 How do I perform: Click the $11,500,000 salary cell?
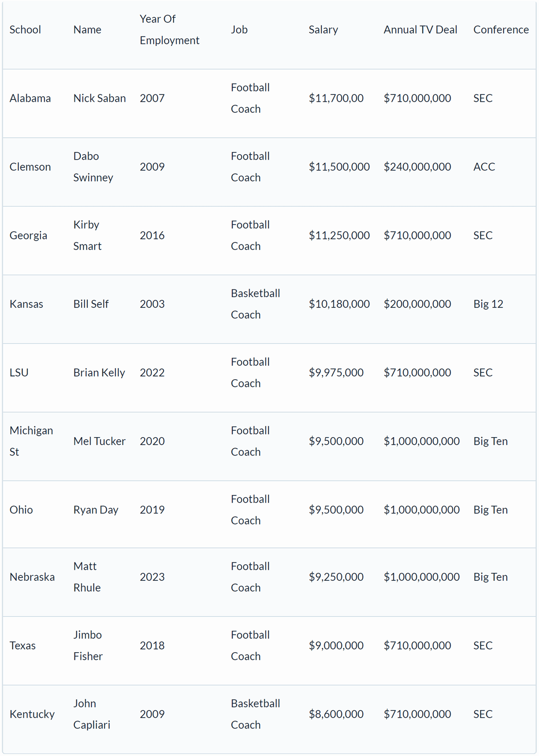pos(339,167)
